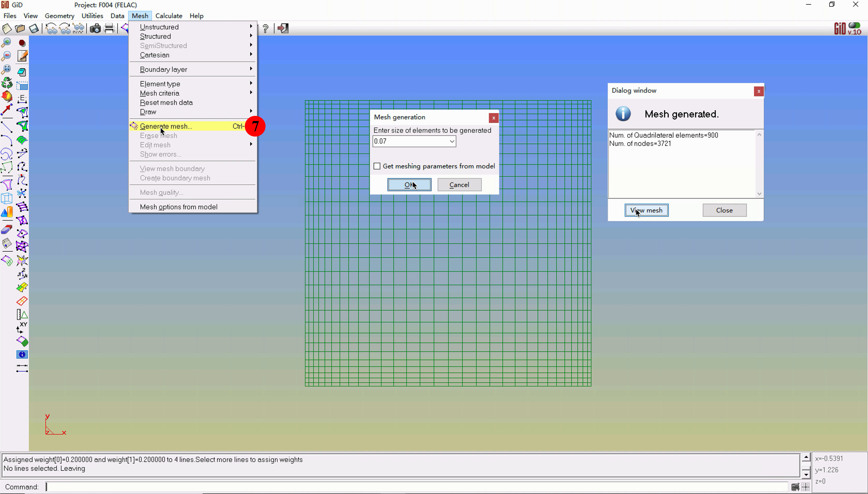
Task: Choose Mesh options from model entry
Action: coord(179,207)
